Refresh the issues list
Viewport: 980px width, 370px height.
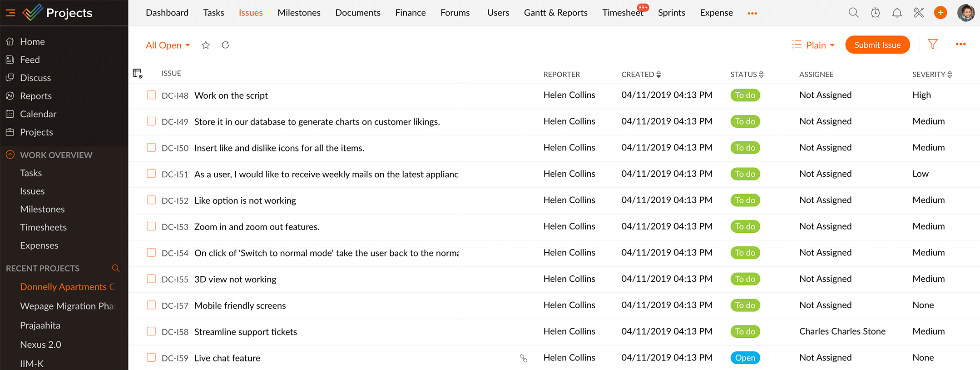225,45
